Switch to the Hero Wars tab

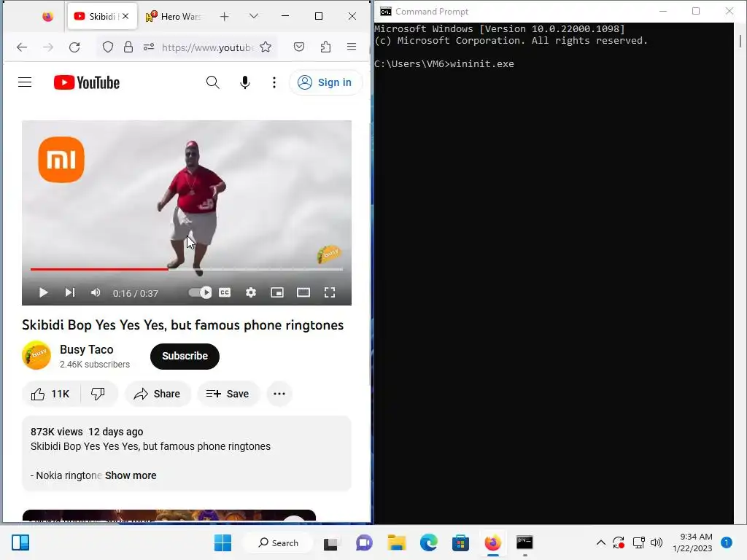(175, 17)
